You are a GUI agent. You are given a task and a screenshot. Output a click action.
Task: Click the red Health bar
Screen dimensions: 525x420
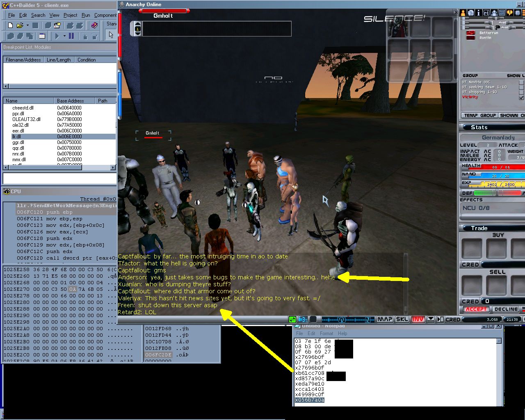coord(496,167)
